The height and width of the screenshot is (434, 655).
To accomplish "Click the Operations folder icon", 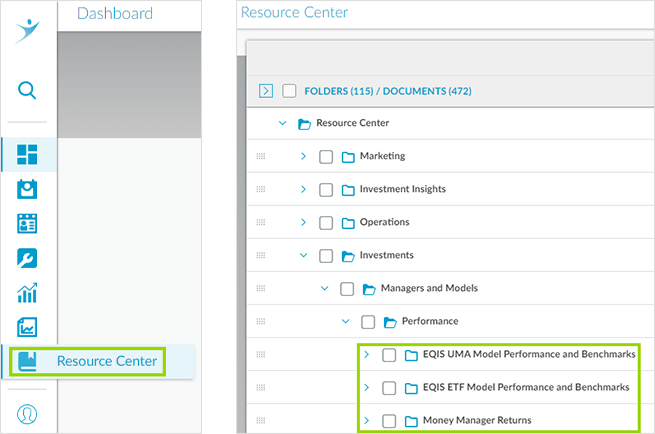I will 348,223.
